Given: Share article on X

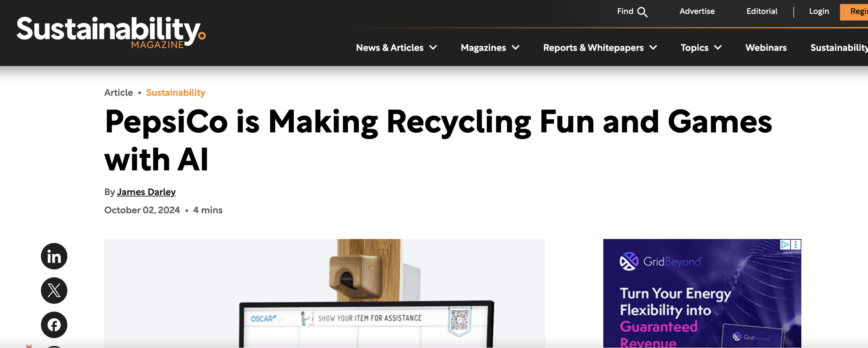Looking at the screenshot, I should tap(54, 291).
